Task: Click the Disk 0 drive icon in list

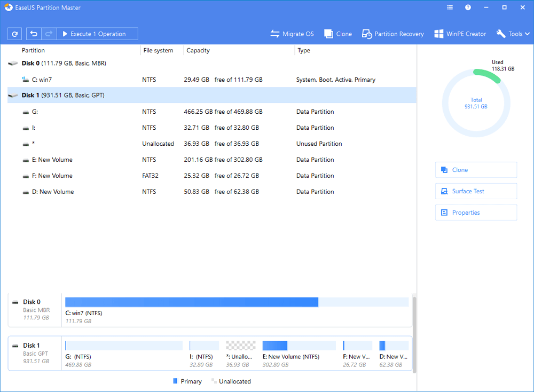Action: 13,64
